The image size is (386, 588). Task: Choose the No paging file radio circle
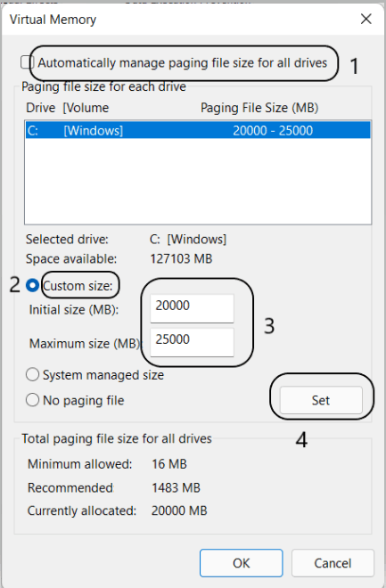[x=33, y=400]
